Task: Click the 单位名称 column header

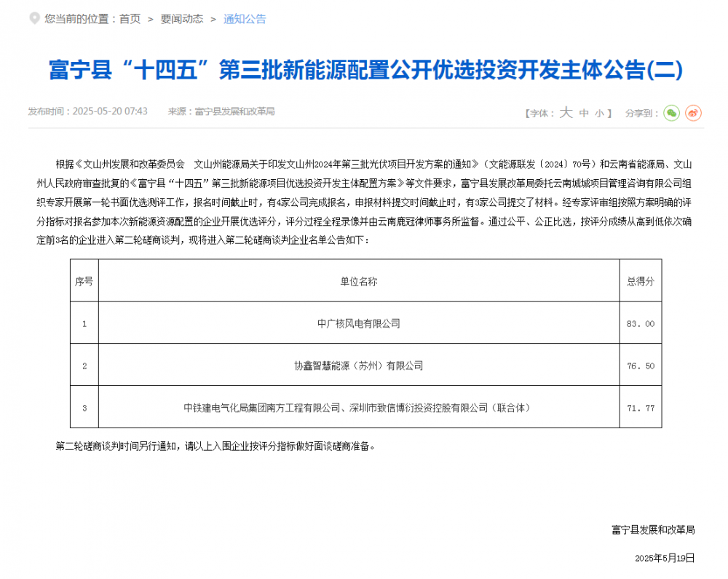Action: click(x=359, y=281)
